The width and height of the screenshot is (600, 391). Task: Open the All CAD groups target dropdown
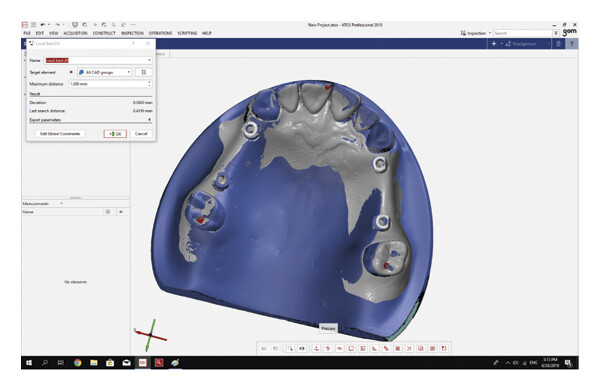tap(104, 72)
